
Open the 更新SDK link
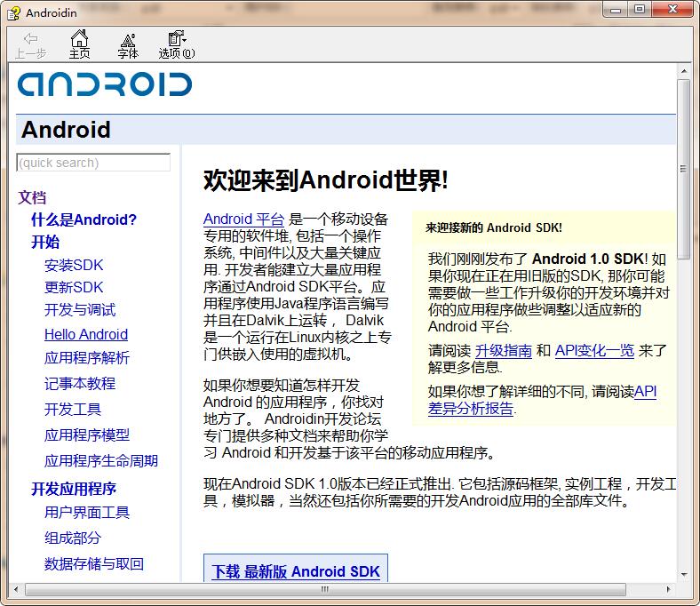point(74,287)
